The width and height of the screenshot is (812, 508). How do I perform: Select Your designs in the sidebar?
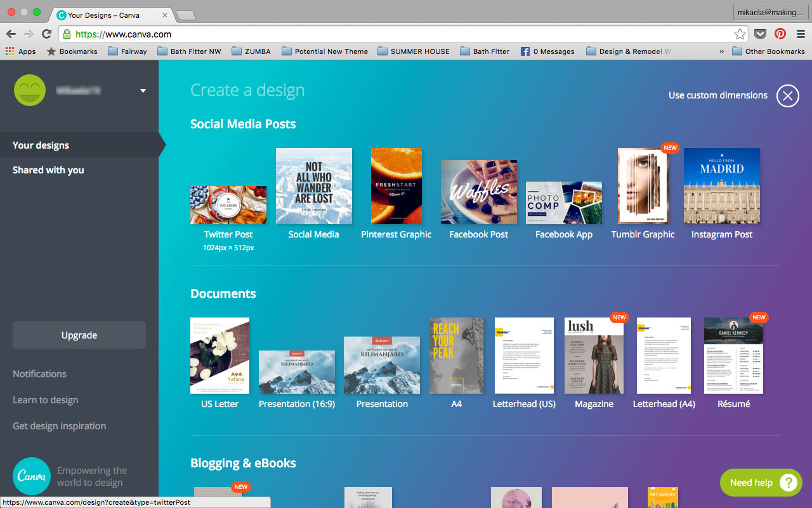79,145
